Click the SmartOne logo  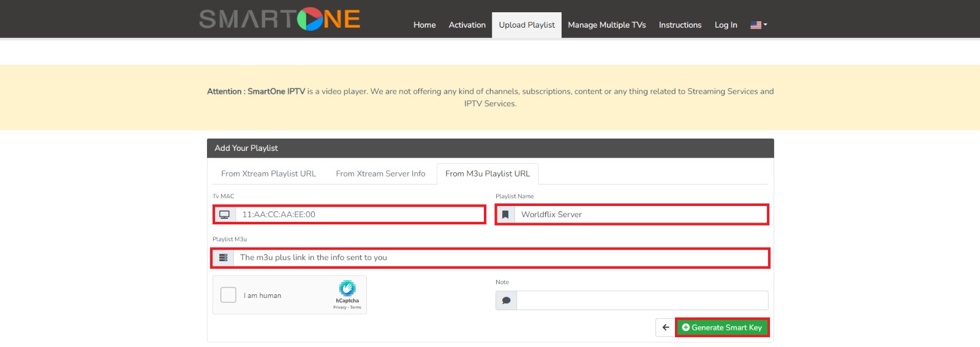[280, 19]
